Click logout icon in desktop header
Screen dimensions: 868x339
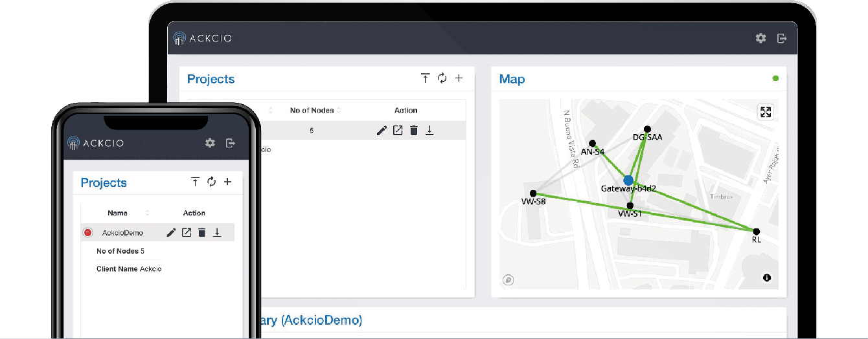[x=782, y=38]
